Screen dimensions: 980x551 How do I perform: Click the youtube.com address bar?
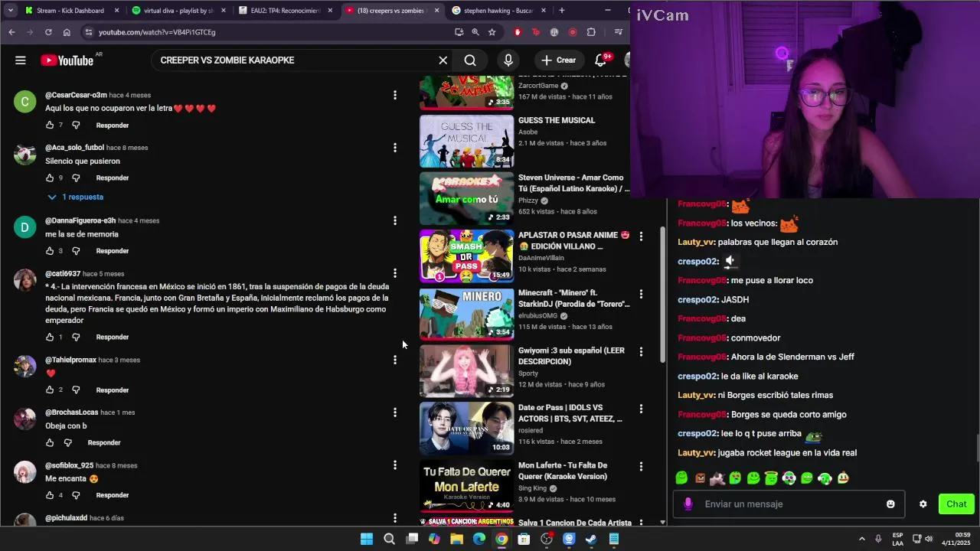tap(268, 32)
